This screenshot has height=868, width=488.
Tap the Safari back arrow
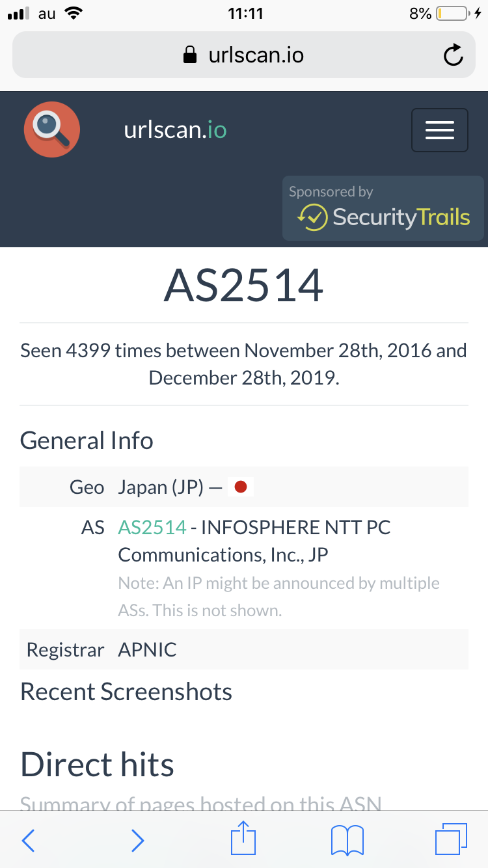pos(28,841)
